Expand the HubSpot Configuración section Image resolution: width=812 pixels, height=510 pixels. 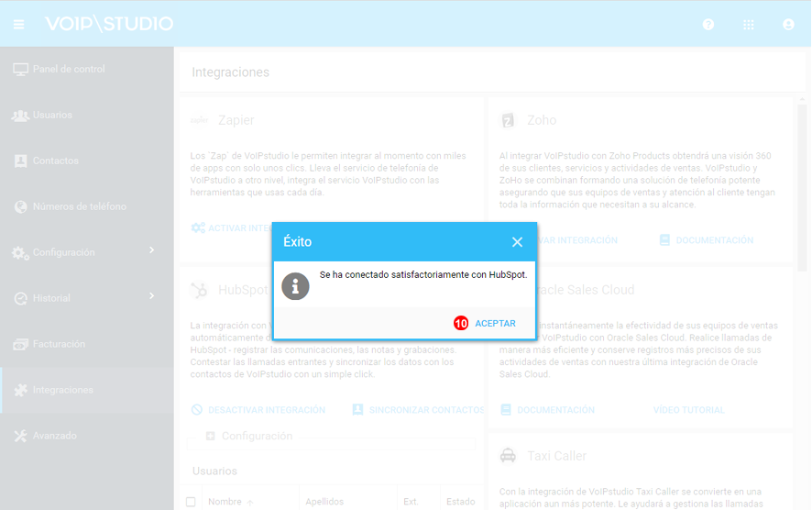(210, 436)
